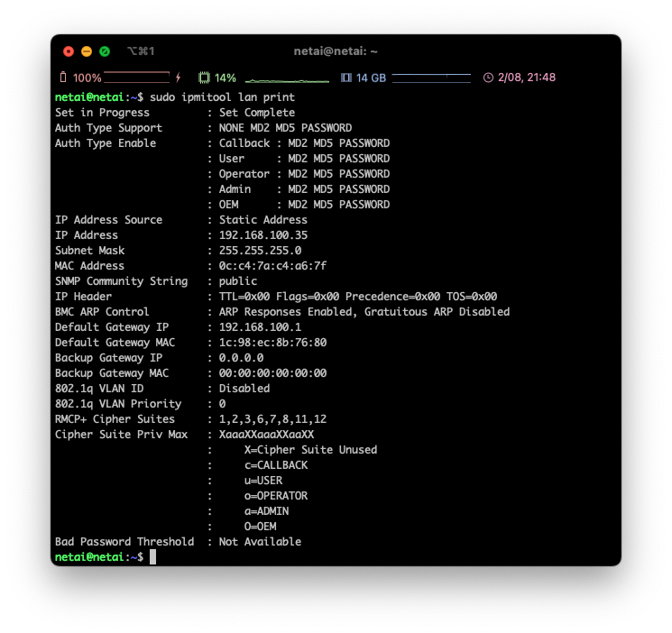Click the OEM auth type row
Screen dimensions: 672x633
[304, 205]
